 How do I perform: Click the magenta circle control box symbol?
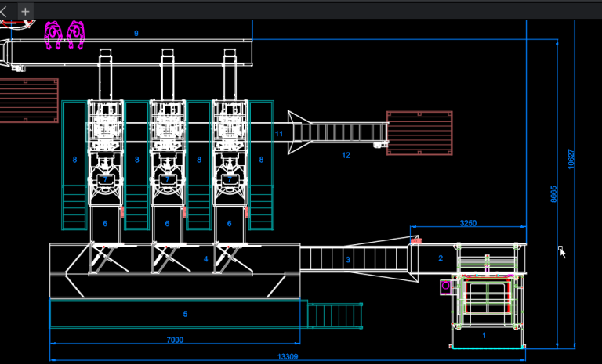click(x=446, y=287)
